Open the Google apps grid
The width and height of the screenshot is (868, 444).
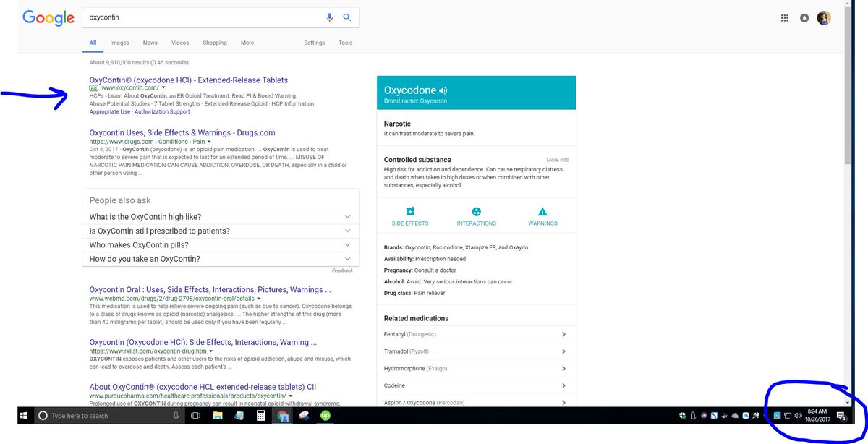[784, 18]
